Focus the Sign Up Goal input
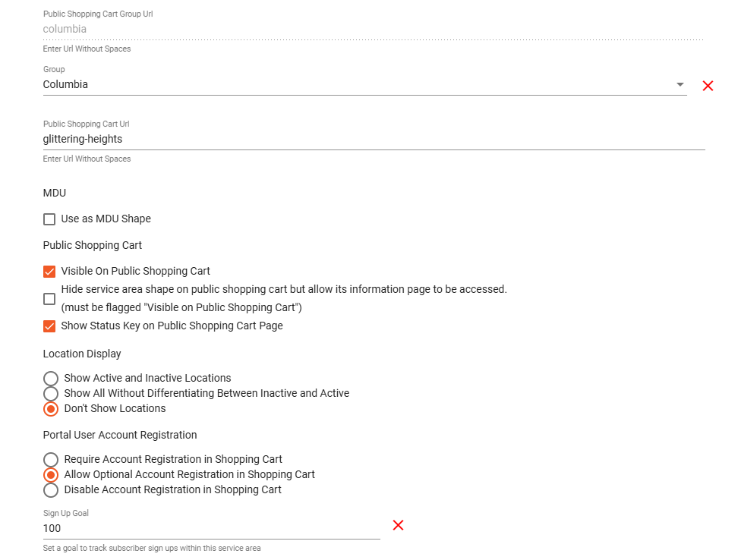Image resolution: width=741 pixels, height=560 pixels. click(x=211, y=528)
